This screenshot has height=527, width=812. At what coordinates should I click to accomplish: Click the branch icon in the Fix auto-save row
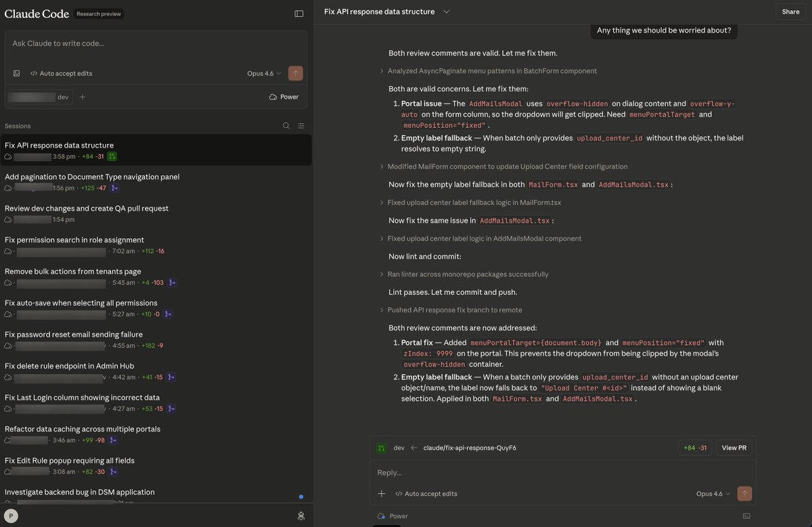click(x=168, y=314)
